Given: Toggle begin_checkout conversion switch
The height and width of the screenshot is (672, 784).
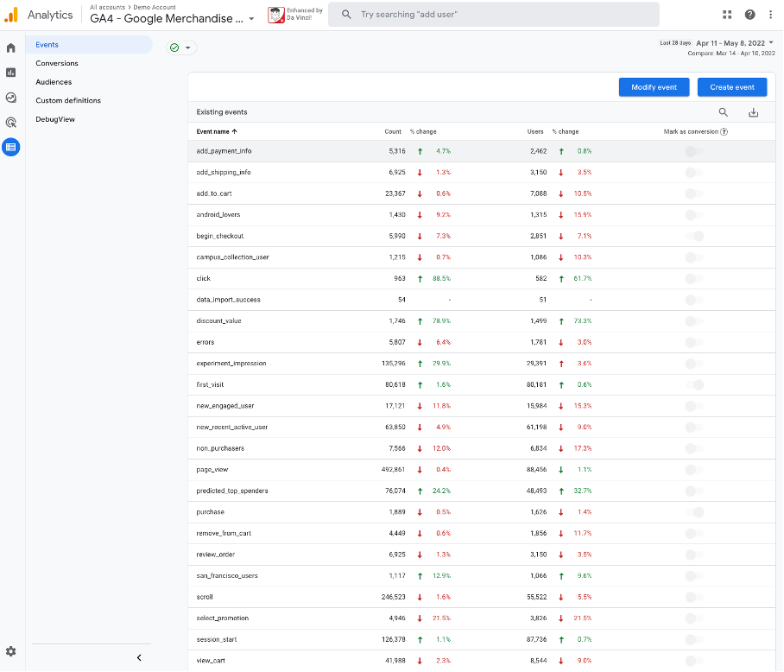Looking at the screenshot, I should pyautogui.click(x=694, y=236).
